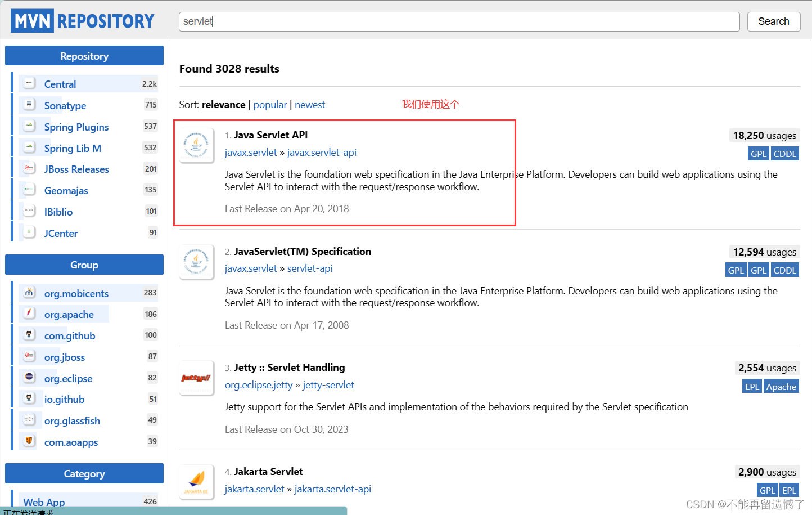
Task: Click the Java Servlet API thumbnail icon
Action: tap(196, 145)
